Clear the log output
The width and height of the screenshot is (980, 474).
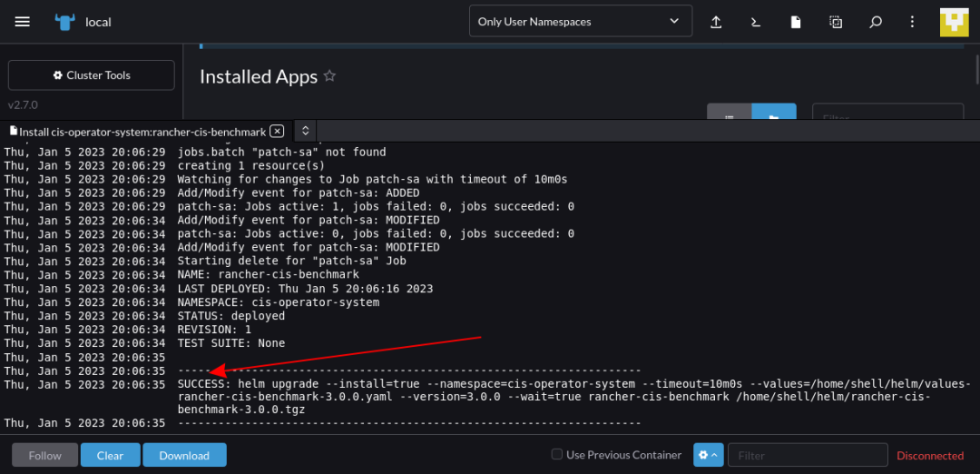110,455
